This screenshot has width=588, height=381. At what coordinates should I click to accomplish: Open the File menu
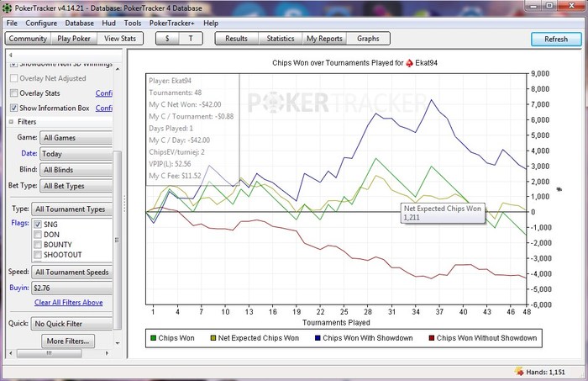(x=12, y=24)
